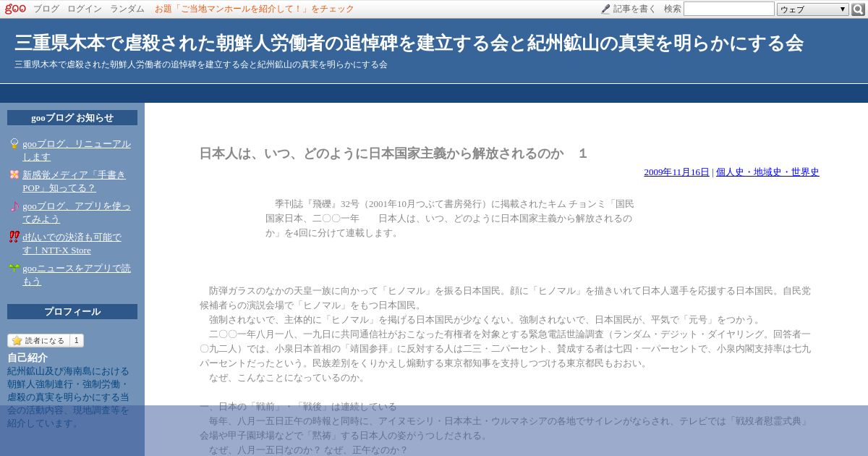Click paragraph starting 防弾ガラスのなかの天皇一族
This screenshot has height=456, width=868.
click(505, 297)
